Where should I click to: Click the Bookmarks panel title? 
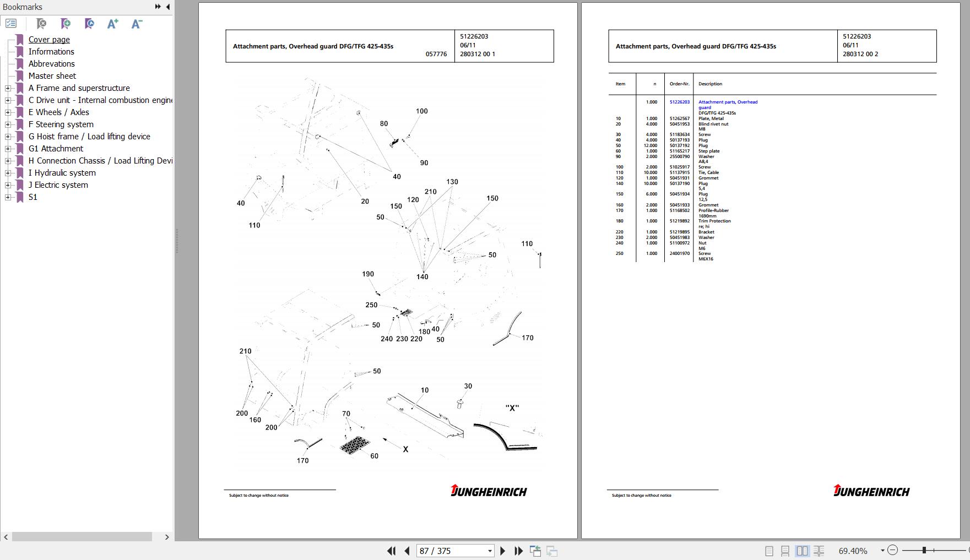(23, 7)
